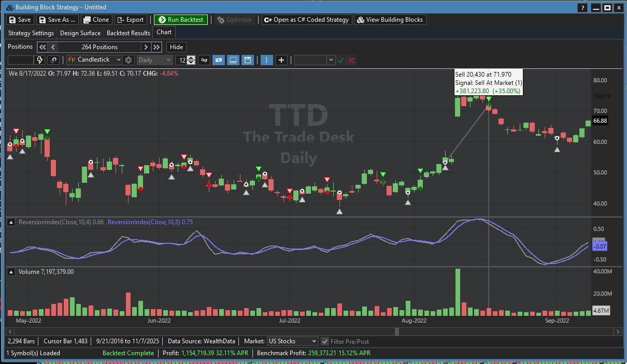Open the Market US Stocks dropdown

(x=292, y=341)
